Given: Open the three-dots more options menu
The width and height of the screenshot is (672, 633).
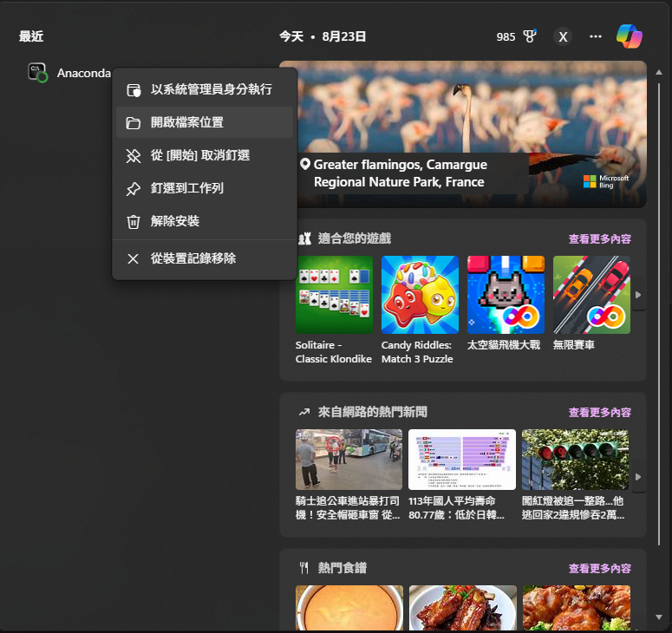Looking at the screenshot, I should 596,37.
